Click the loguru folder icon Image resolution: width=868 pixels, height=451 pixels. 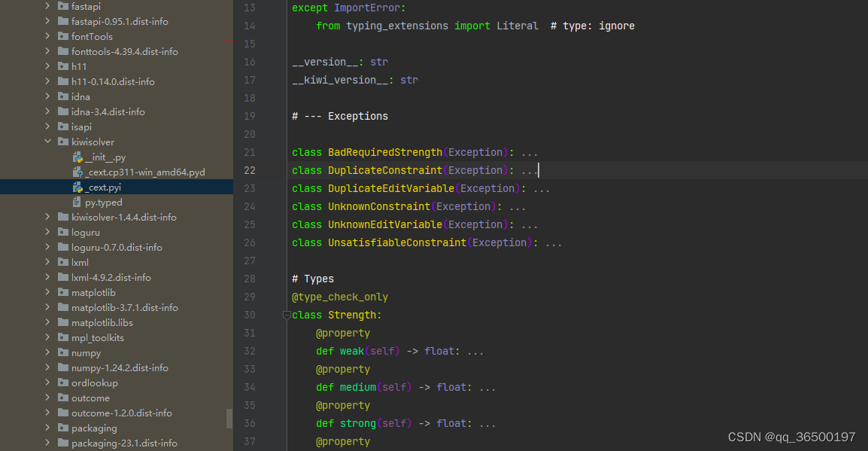[x=63, y=232]
